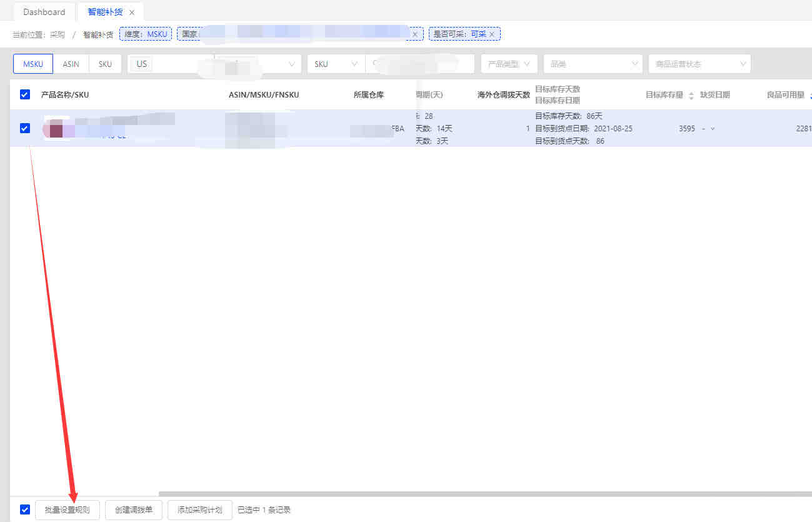Expand the 品类 dropdown
The width and height of the screenshot is (812, 522).
(593, 64)
